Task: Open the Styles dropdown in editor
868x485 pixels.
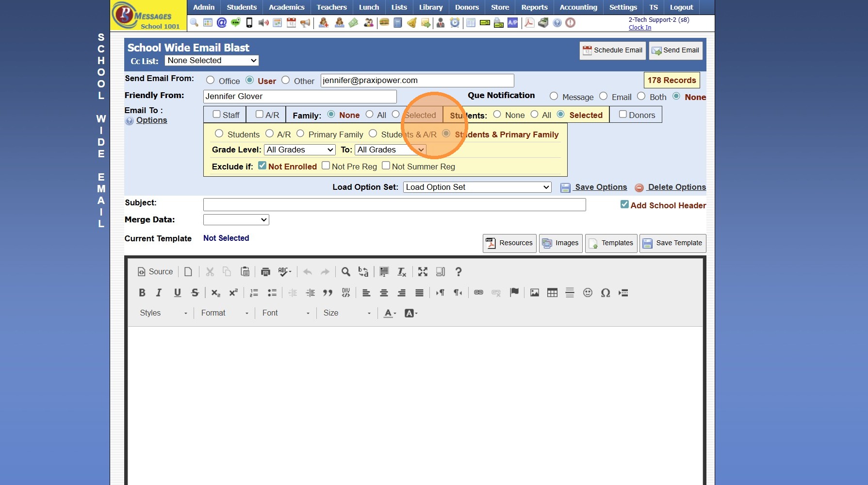Action: (164, 313)
